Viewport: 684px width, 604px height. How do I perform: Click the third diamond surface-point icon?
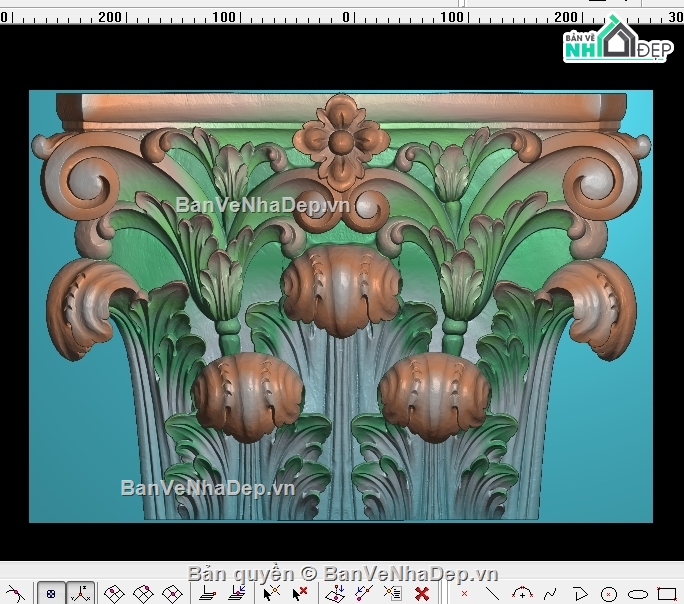(172, 593)
